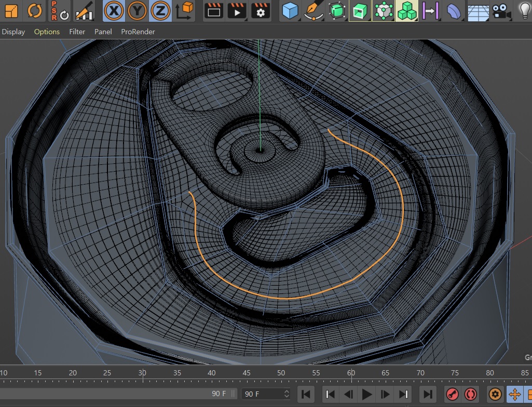Click the red Record Active Objects key
The width and height of the screenshot is (532, 407).
pyautogui.click(x=452, y=394)
